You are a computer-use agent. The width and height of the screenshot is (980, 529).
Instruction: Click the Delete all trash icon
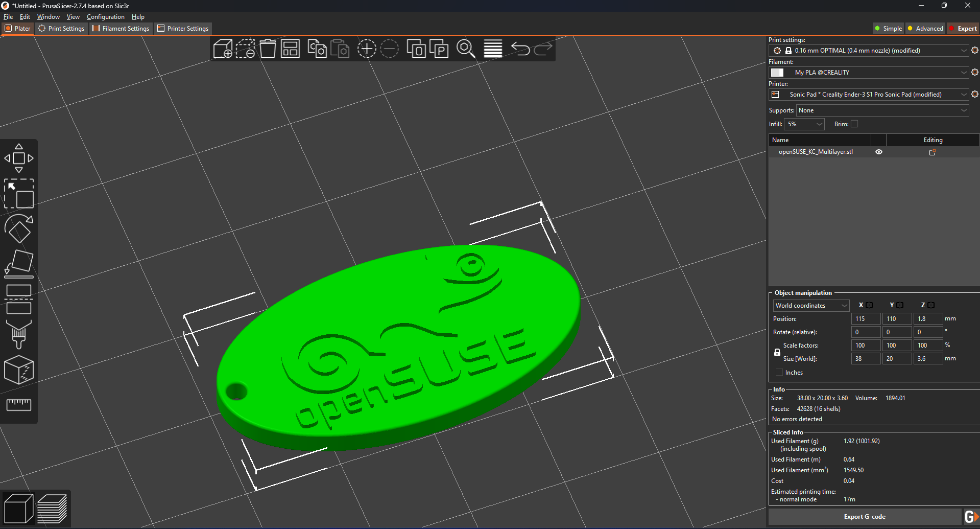pos(268,49)
